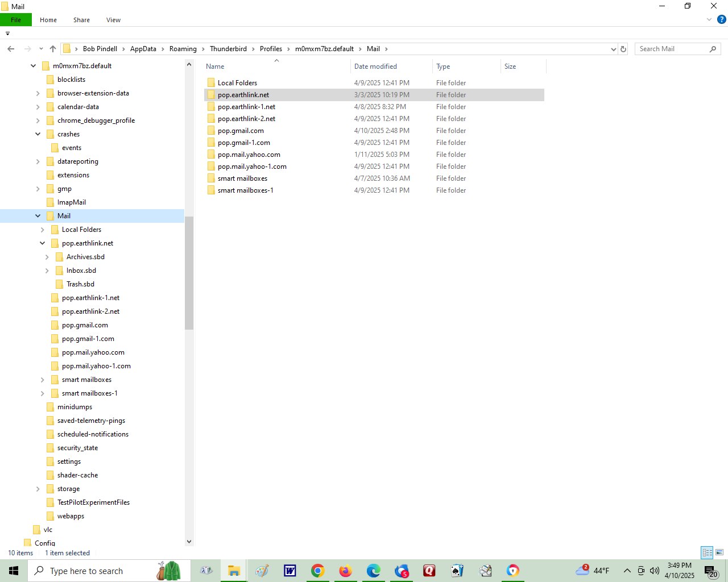Sort by the Date modified column header
Screen dimensions: 728x582
(391, 66)
